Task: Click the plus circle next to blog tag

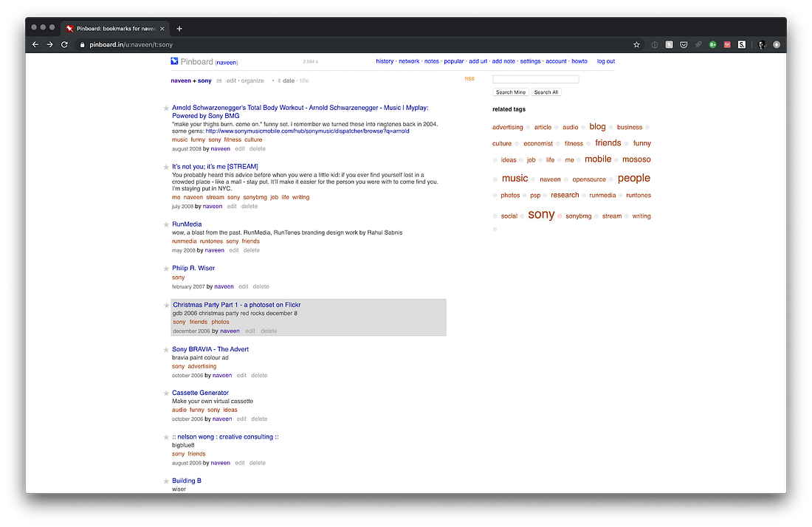Action: coord(611,128)
